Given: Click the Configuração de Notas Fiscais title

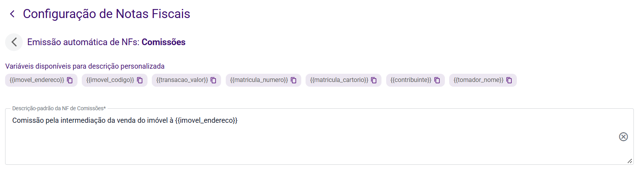Looking at the screenshot, I should coord(106,14).
